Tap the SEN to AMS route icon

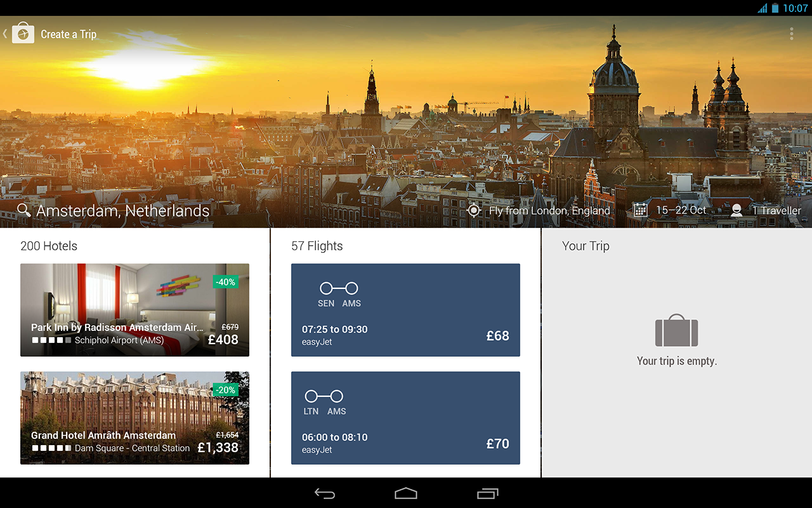click(x=339, y=289)
